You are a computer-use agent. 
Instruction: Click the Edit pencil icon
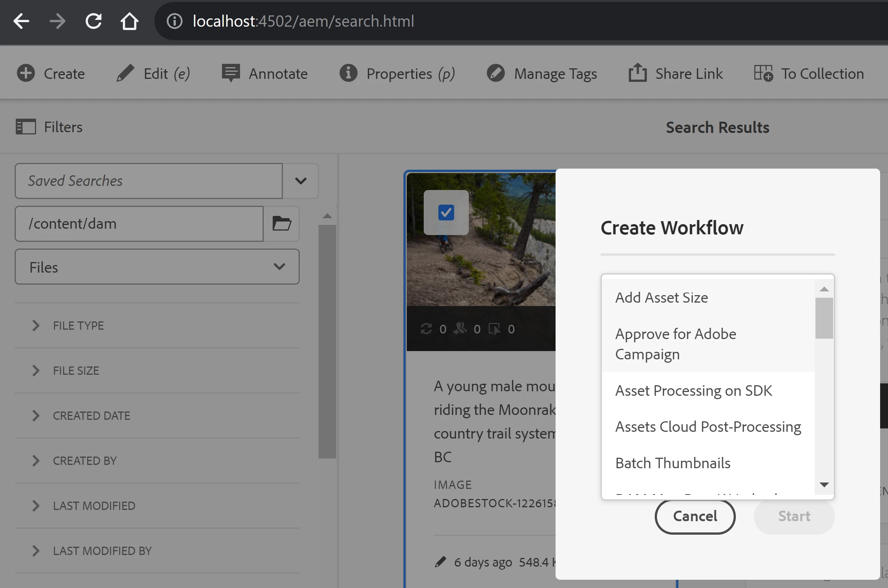[125, 73]
